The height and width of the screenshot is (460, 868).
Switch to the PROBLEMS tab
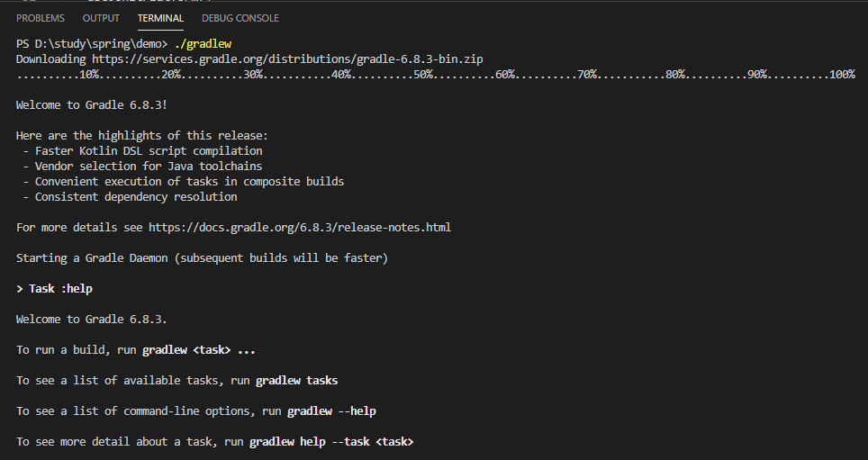pos(41,18)
